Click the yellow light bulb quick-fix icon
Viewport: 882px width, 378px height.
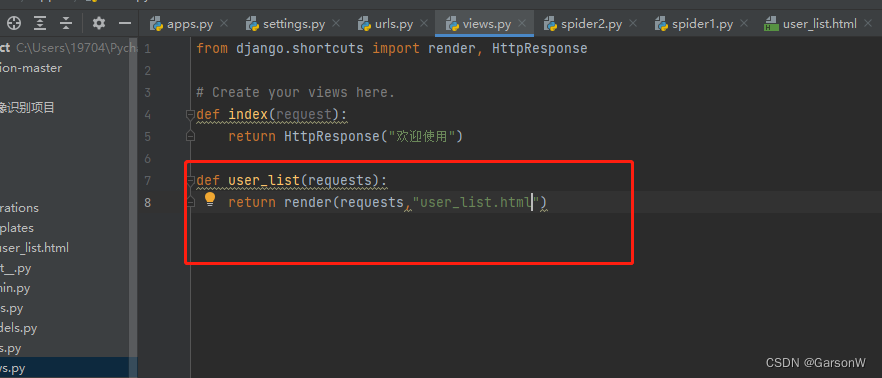(210, 200)
